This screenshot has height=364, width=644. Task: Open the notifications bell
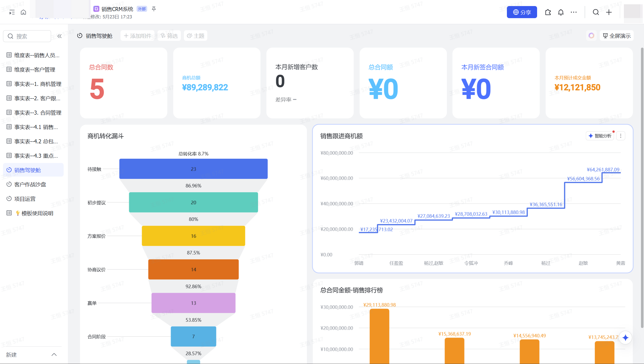pos(561,12)
